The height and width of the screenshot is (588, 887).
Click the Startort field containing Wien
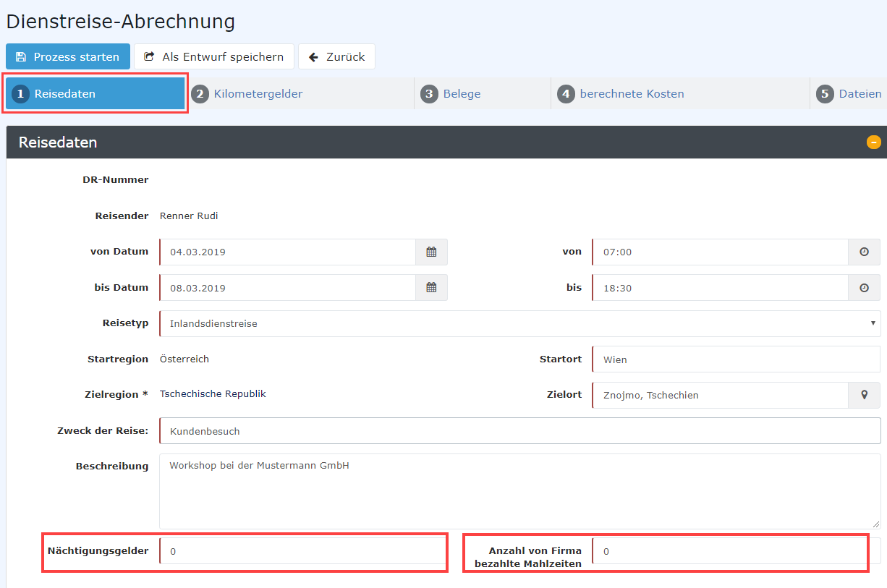[x=736, y=359]
